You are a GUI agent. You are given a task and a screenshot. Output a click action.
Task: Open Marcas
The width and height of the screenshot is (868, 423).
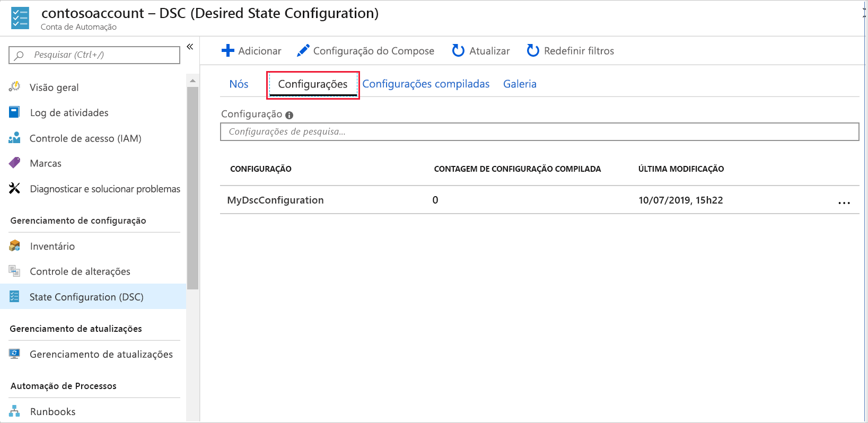46,163
